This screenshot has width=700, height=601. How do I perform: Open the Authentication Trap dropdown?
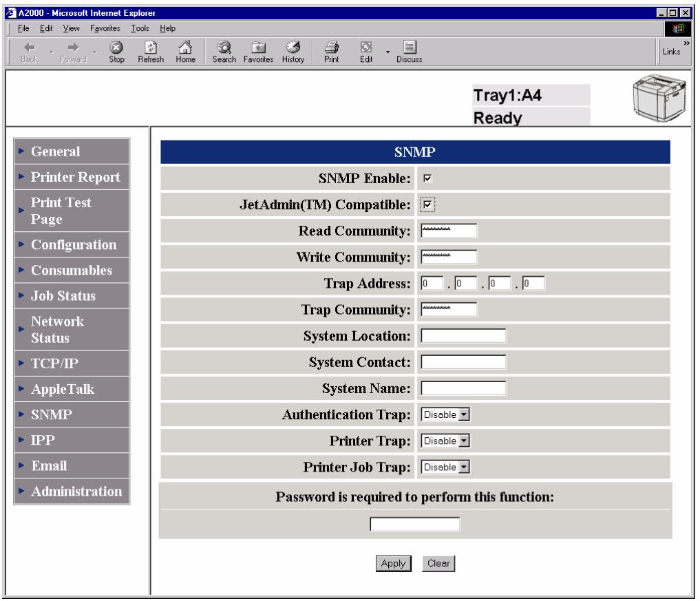coord(445,415)
